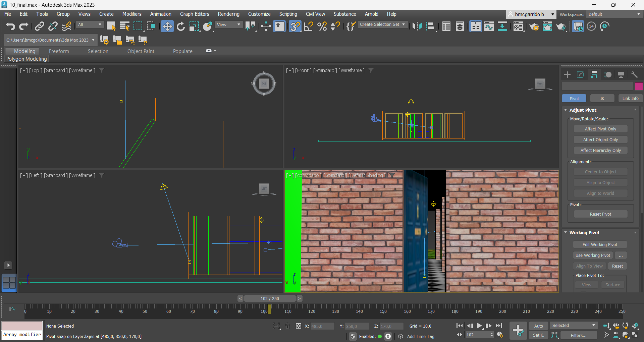Open the selection filter All dropdown

90,24
